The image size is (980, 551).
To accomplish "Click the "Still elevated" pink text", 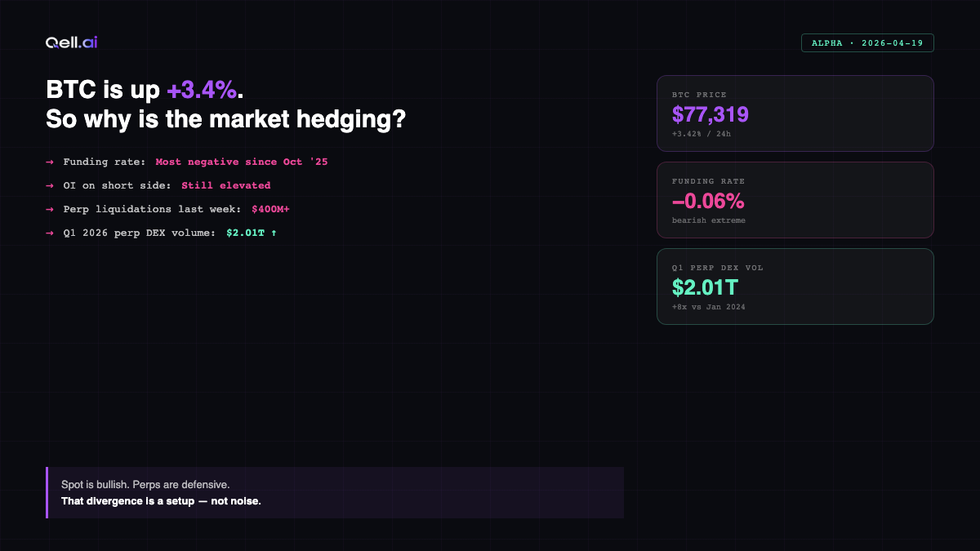I will (x=225, y=185).
